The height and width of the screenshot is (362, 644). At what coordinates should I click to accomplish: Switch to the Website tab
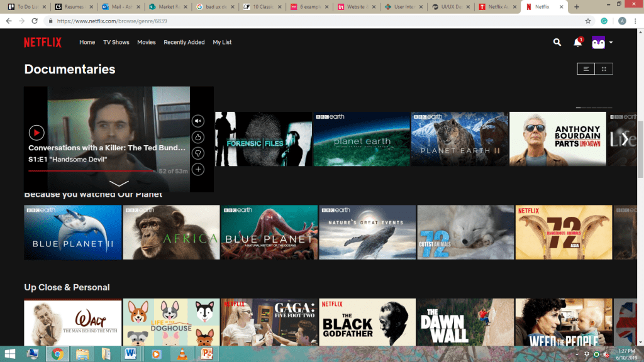point(356,6)
